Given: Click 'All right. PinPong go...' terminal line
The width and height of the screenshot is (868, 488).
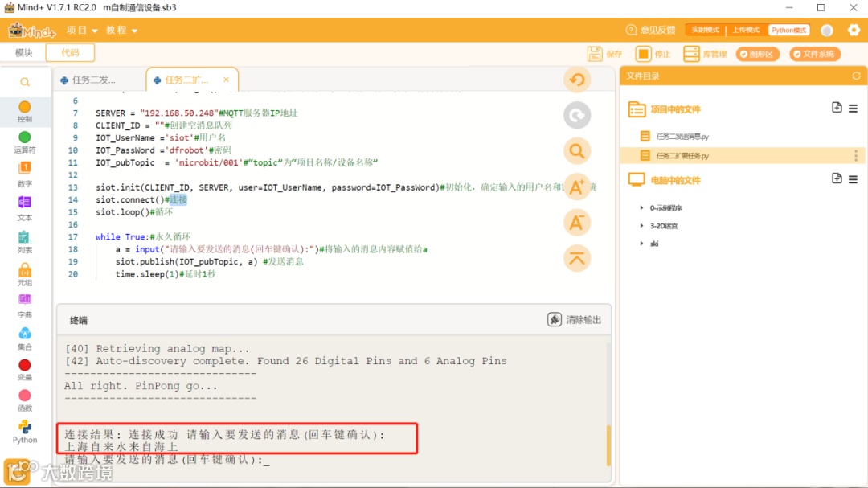Looking at the screenshot, I should (141, 386).
